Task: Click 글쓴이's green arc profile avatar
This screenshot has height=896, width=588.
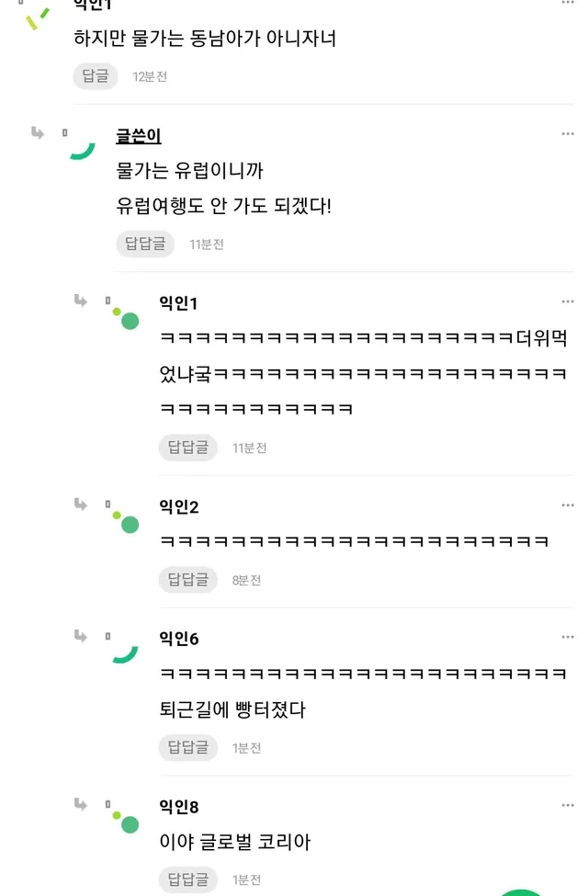Action: pyautogui.click(x=83, y=150)
